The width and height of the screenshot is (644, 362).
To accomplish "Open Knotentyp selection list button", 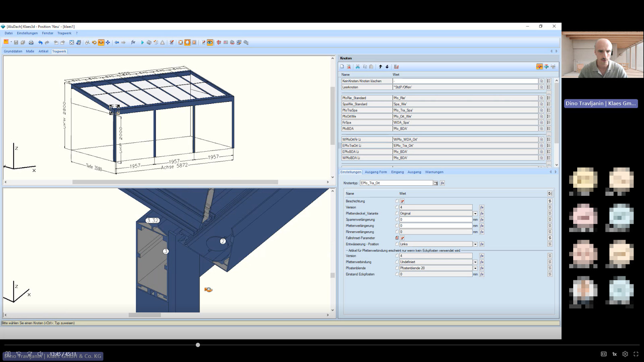I will point(436,183).
